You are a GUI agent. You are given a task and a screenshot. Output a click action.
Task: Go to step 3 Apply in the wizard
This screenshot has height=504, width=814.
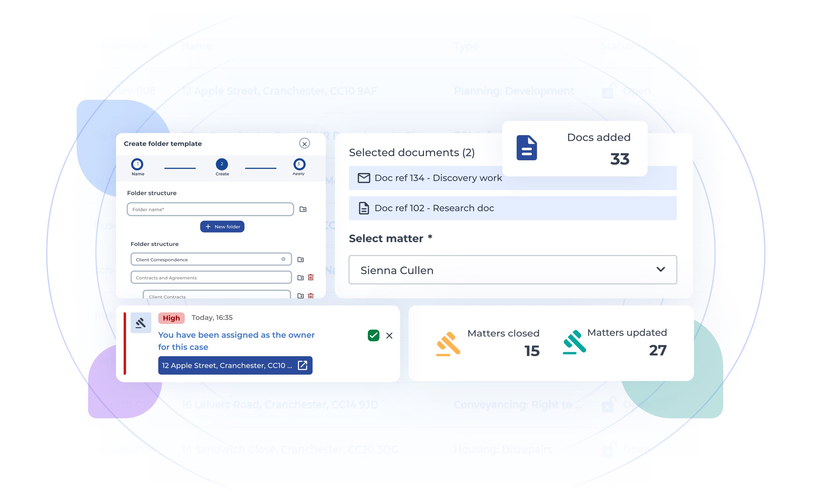pos(299,164)
